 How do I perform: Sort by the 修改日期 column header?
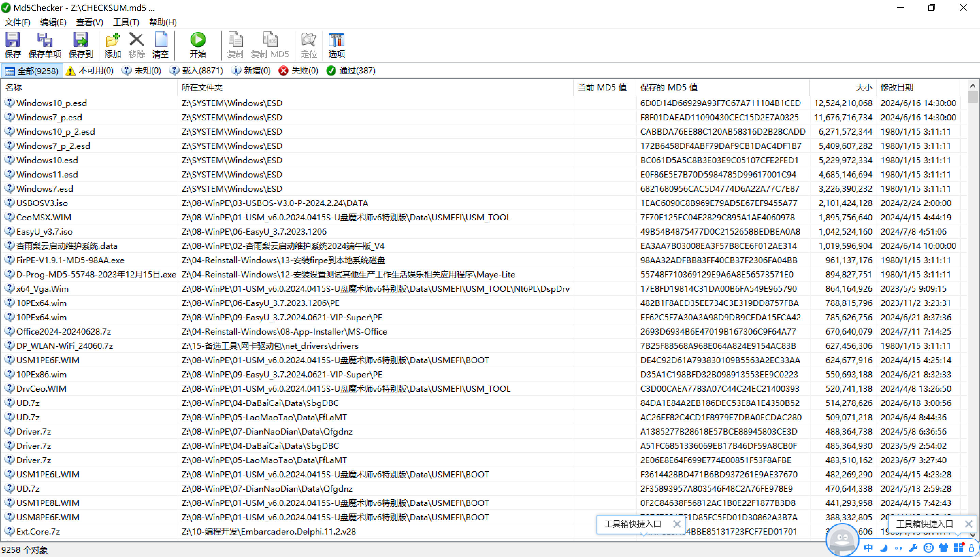point(918,88)
